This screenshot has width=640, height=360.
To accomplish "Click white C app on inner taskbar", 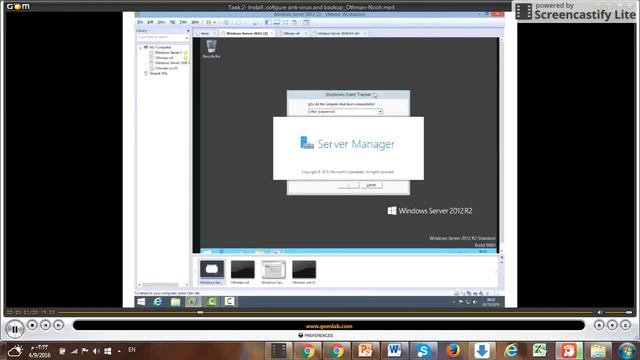I will [x=229, y=302].
